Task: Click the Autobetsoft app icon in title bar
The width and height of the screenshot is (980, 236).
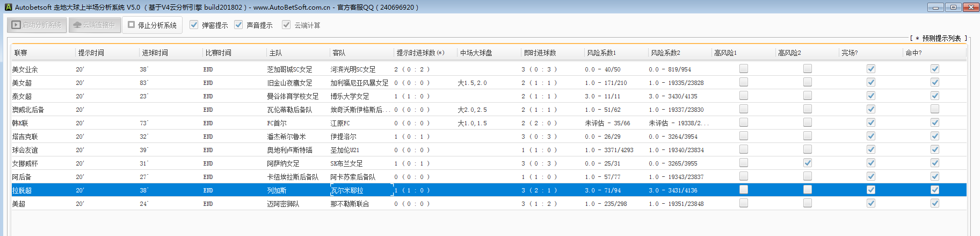Action: pos(8,7)
